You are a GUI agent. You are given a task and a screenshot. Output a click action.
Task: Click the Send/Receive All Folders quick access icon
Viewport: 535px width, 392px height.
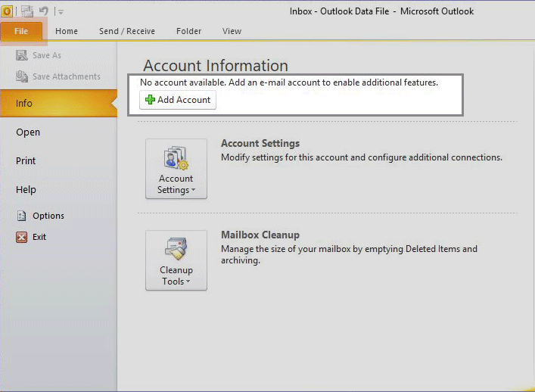[27, 11]
